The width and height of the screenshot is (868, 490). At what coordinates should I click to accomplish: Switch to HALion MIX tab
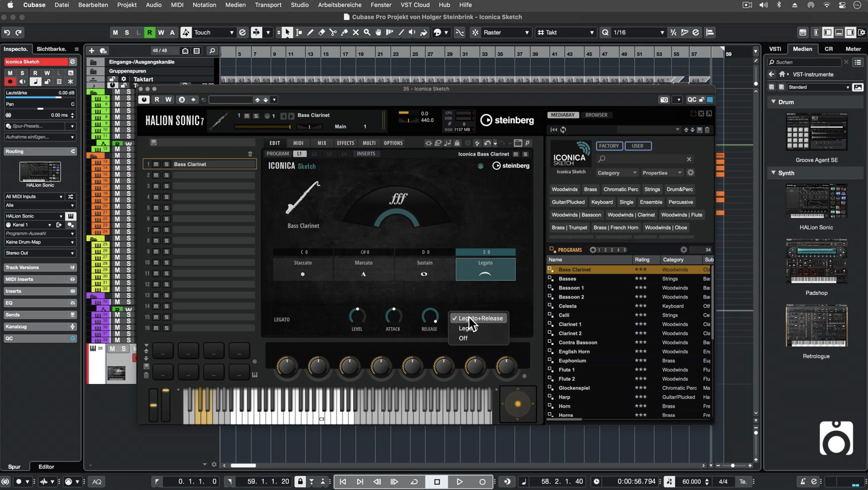click(322, 143)
